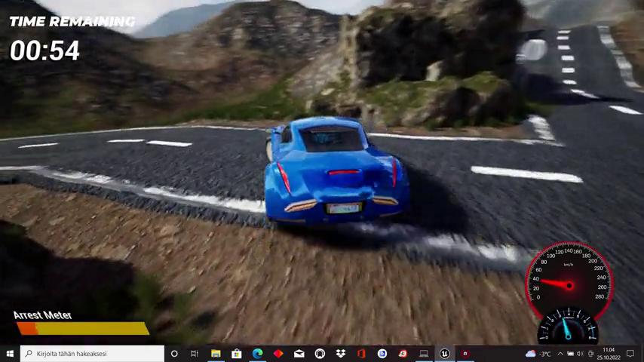Launch Microsoft Edge browser

tap(257, 354)
